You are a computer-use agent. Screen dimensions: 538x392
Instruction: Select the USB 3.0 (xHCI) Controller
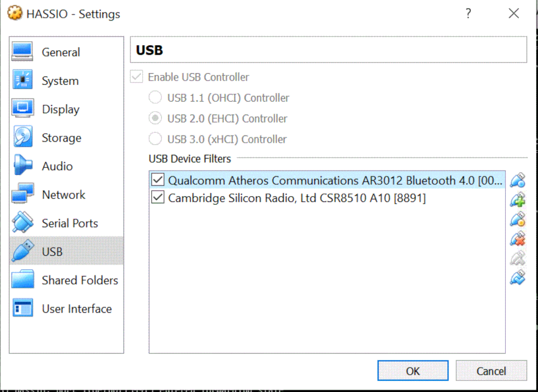tap(155, 139)
